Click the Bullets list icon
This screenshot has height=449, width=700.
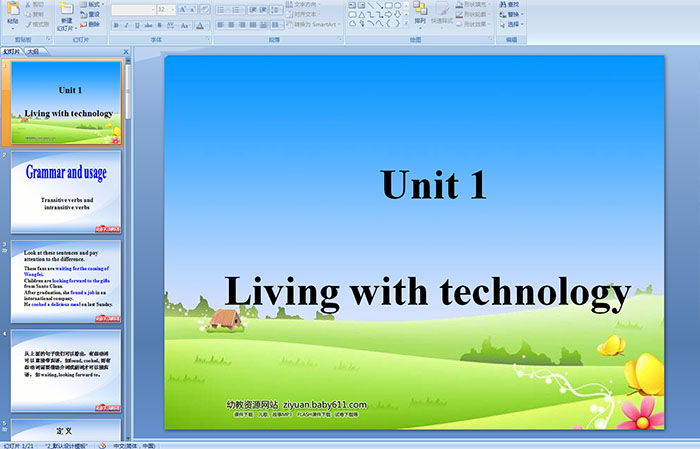coord(222,10)
